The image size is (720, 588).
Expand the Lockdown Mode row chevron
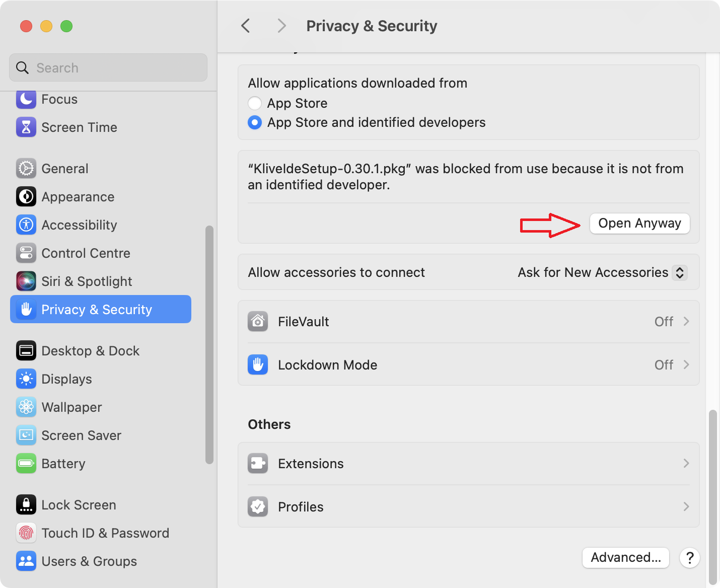(686, 364)
